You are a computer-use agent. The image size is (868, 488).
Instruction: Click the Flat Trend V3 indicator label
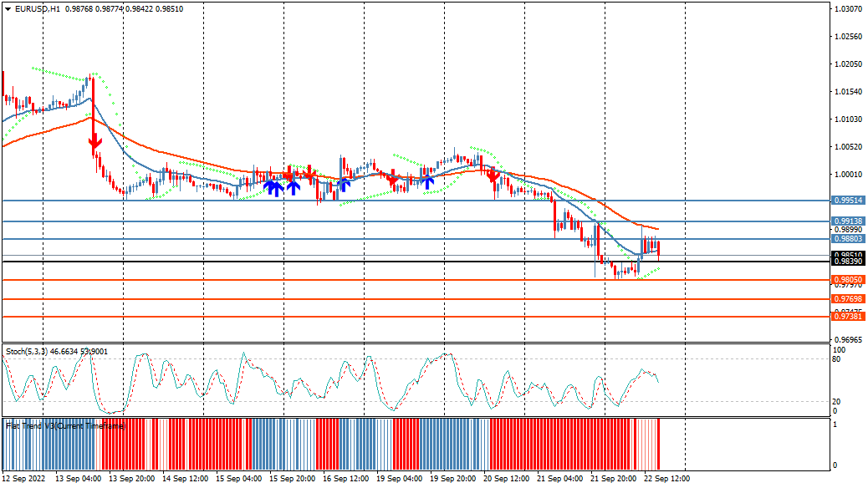[66, 426]
